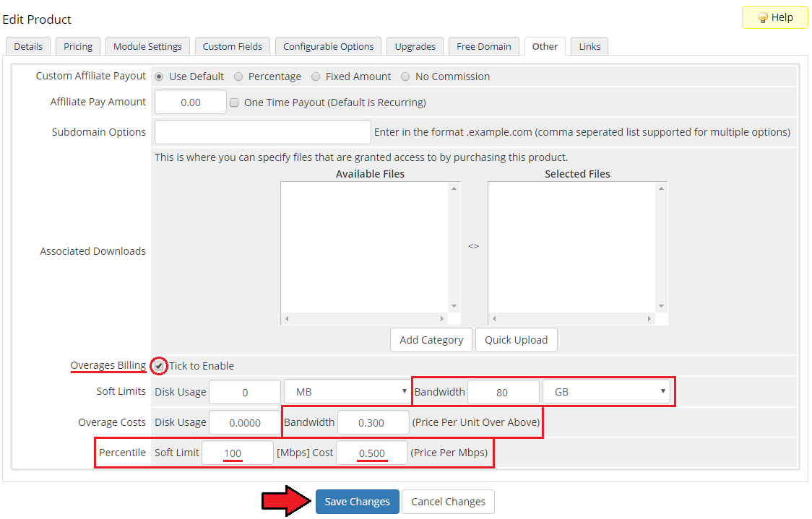The image size is (812, 519).
Task: Click Selected Files scroll up arrow
Action: [x=661, y=188]
